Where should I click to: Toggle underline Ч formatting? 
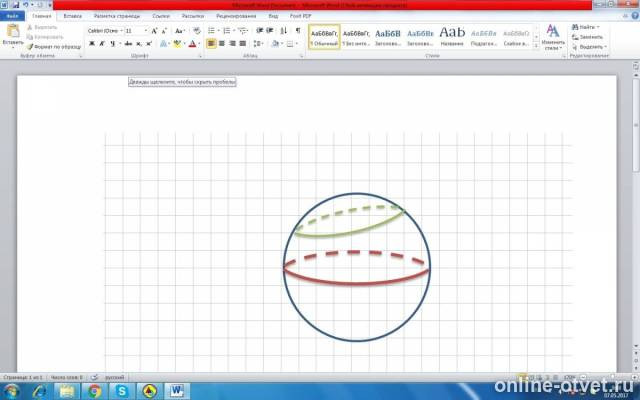tap(113, 44)
